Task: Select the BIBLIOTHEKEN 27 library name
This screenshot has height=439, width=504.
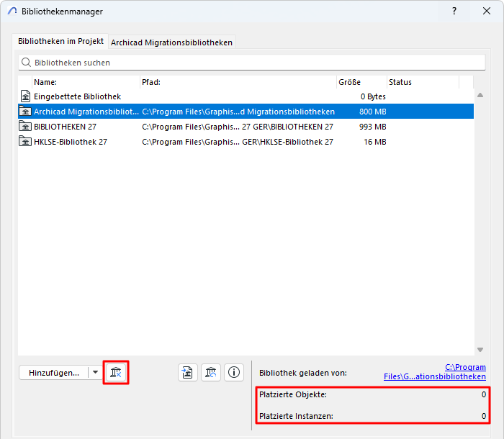Action: pyautogui.click(x=65, y=127)
